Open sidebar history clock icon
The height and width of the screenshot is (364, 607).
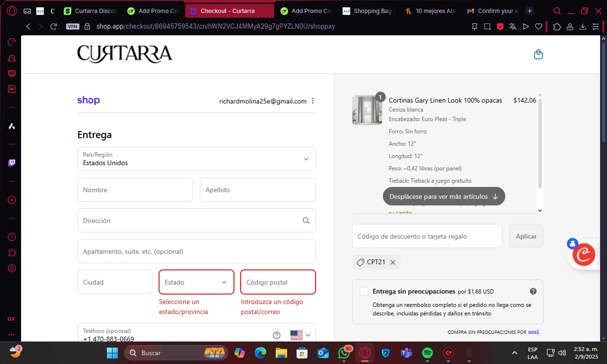click(x=12, y=237)
